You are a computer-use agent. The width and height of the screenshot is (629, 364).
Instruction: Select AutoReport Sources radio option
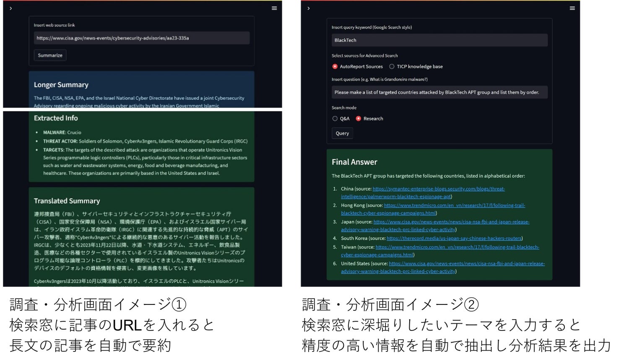pos(335,67)
